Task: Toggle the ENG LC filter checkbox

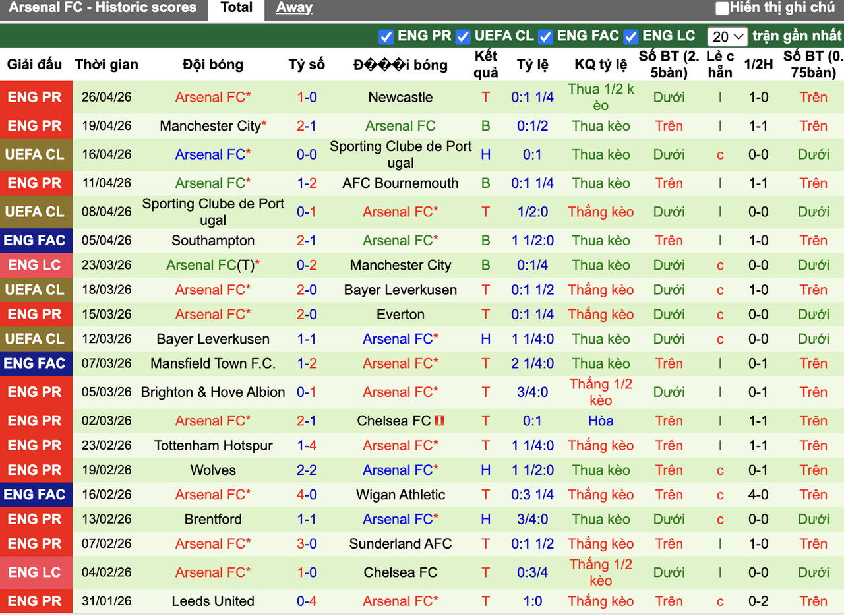Action: click(631, 36)
